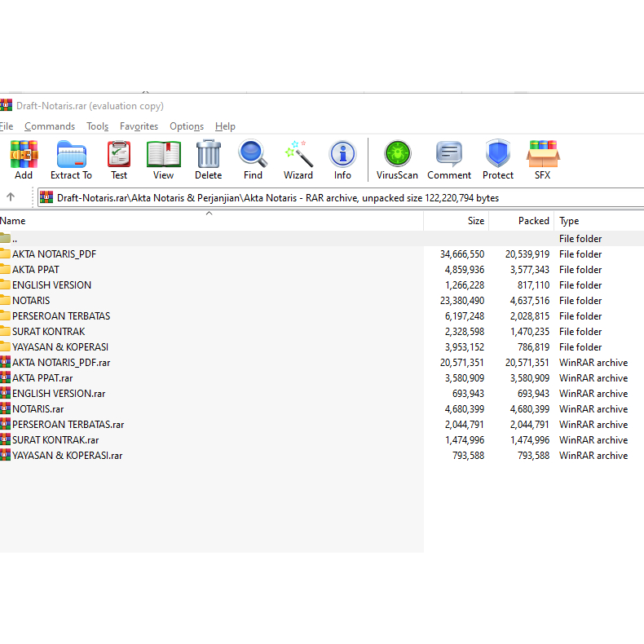Select the AKTA NOTARIS_PDF folder
The width and height of the screenshot is (644, 644).
(x=54, y=254)
